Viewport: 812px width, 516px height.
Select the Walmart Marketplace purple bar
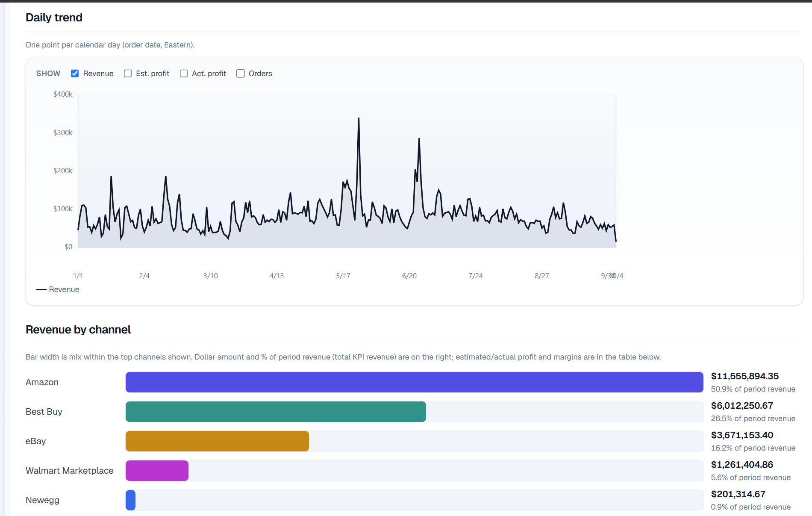pos(157,471)
